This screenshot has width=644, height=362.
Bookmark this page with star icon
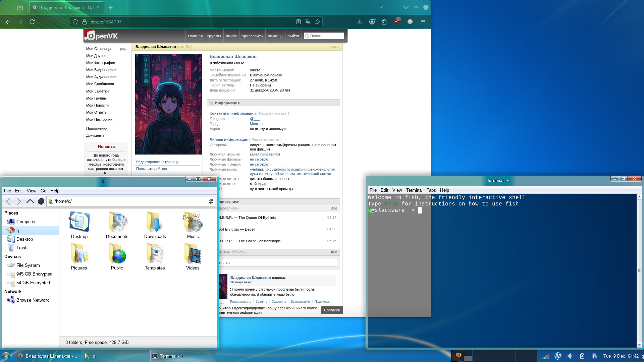tap(317, 22)
